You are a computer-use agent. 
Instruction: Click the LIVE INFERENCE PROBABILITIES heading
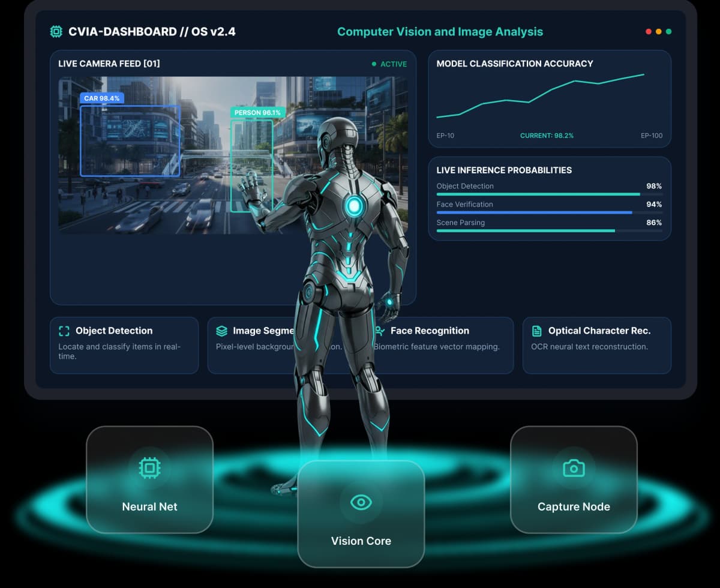click(x=504, y=170)
